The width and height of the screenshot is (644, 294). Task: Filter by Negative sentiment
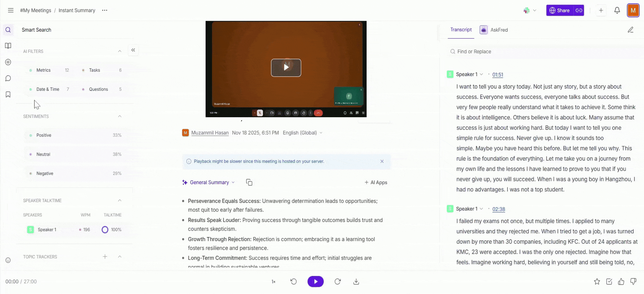pyautogui.click(x=75, y=173)
